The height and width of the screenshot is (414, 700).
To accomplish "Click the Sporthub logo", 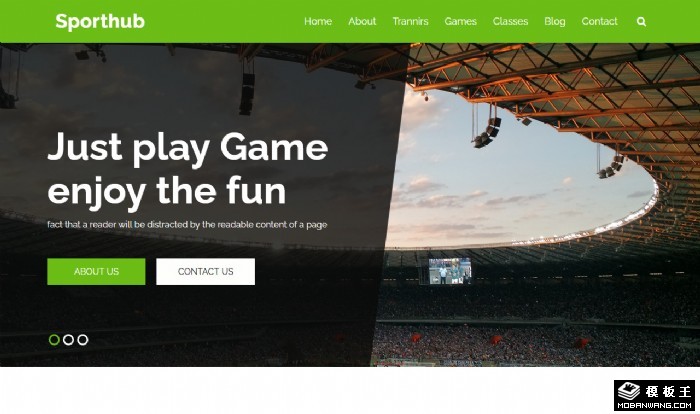I will (100, 21).
